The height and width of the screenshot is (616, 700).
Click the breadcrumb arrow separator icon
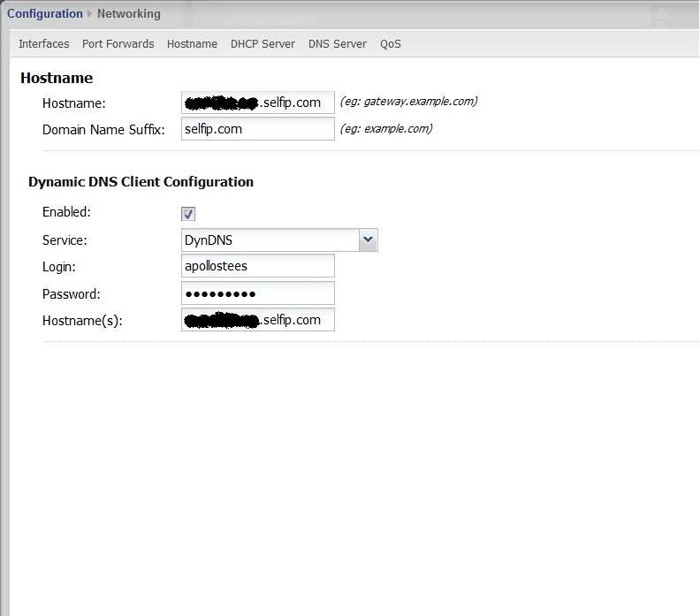pyautogui.click(x=90, y=14)
